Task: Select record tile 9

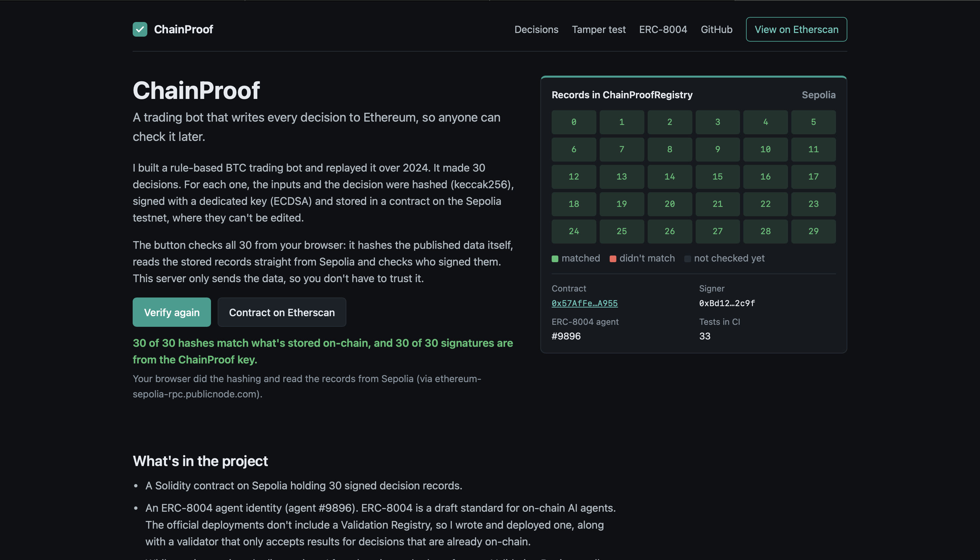Action: [x=717, y=149]
